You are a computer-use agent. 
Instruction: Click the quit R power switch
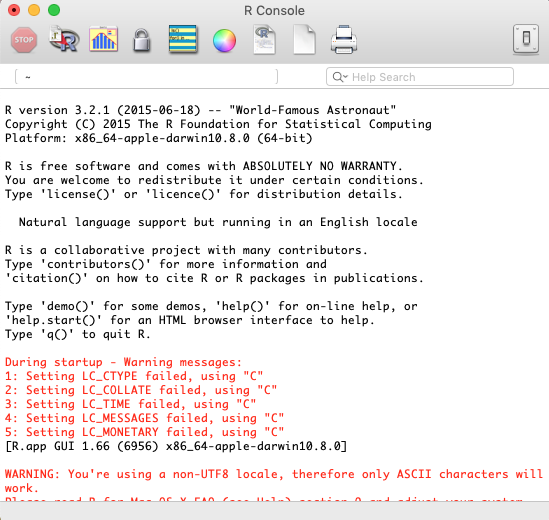click(x=526, y=39)
